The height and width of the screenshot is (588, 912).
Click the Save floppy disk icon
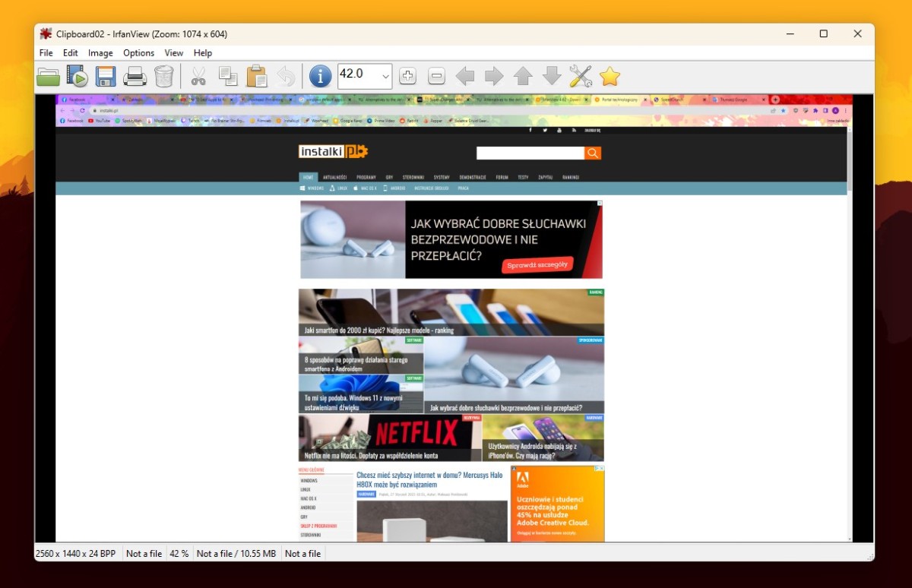tap(105, 76)
